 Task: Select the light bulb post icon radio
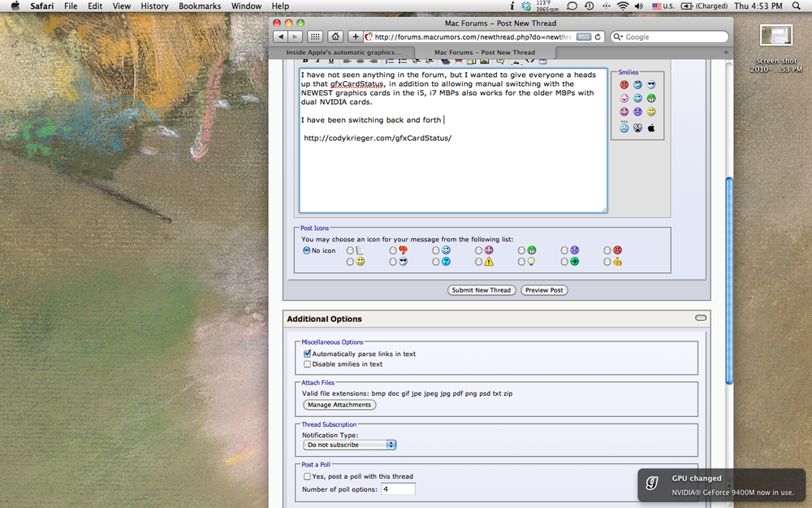tap(521, 263)
